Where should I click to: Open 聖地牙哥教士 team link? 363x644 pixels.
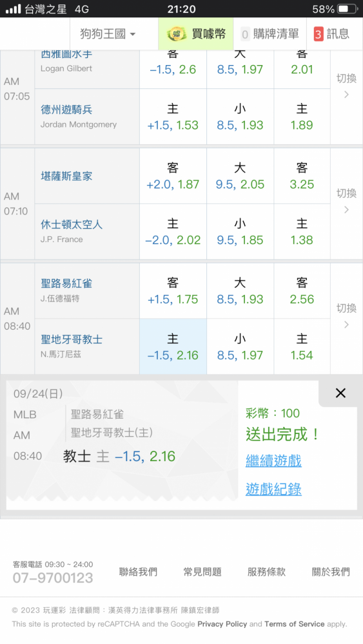[x=72, y=339]
